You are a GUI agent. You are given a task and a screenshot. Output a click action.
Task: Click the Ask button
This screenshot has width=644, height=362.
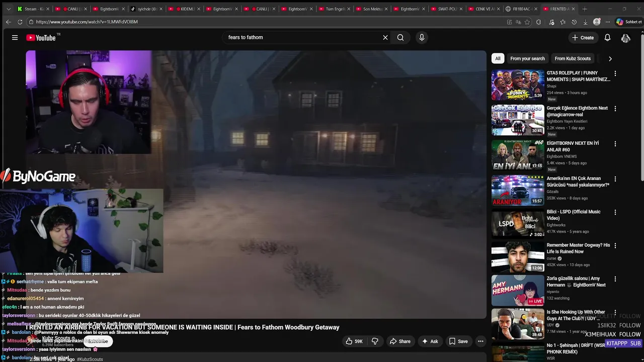[x=430, y=341]
